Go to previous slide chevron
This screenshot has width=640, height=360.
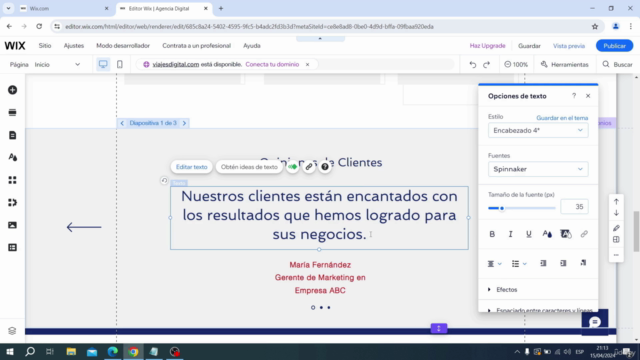[x=122, y=123]
